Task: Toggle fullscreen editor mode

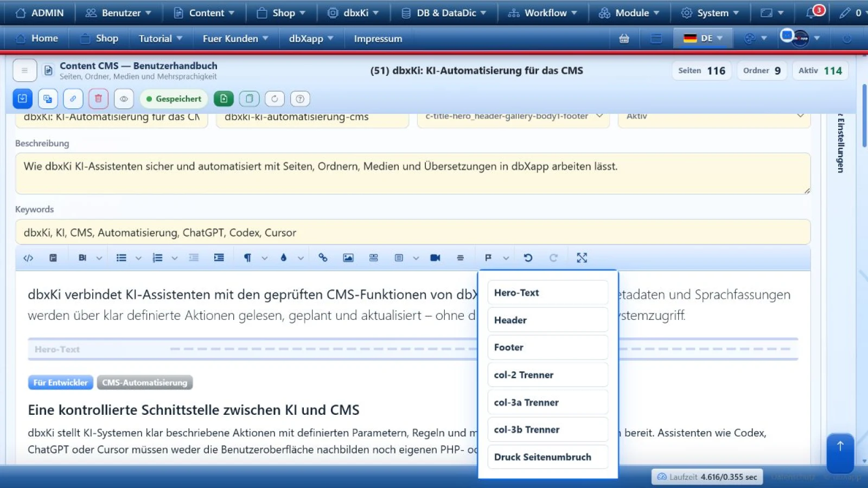Action: 582,258
